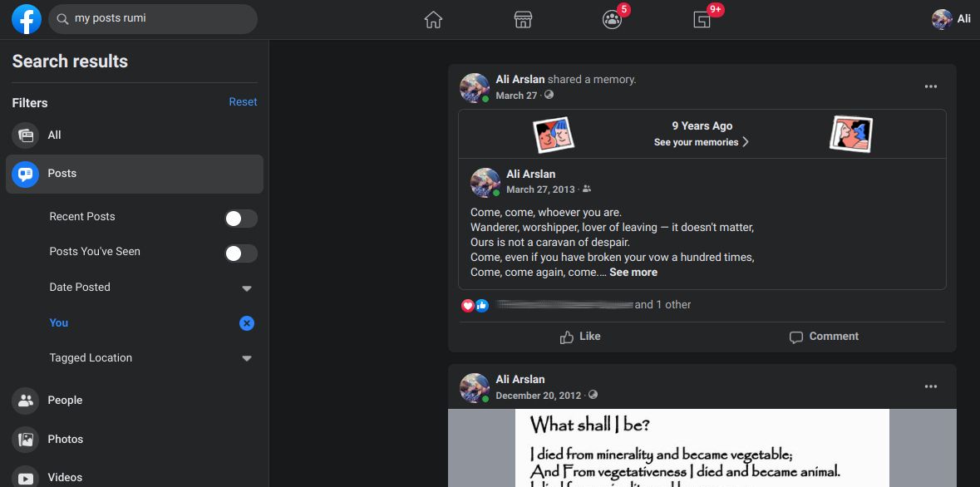Screen dimensions: 980x487
Task: Click the search input showing my posts rumi
Action: pyautogui.click(x=153, y=18)
